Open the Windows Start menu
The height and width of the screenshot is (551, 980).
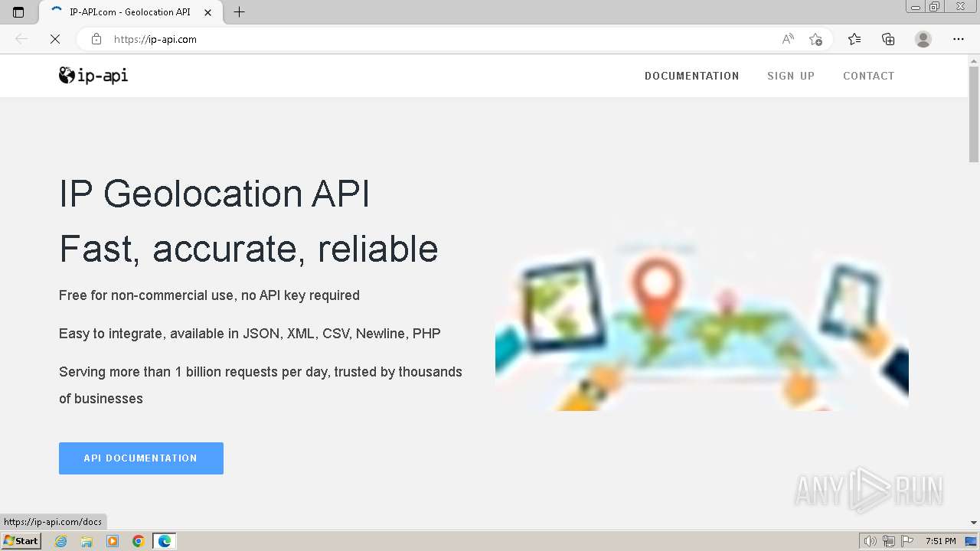coord(21,541)
